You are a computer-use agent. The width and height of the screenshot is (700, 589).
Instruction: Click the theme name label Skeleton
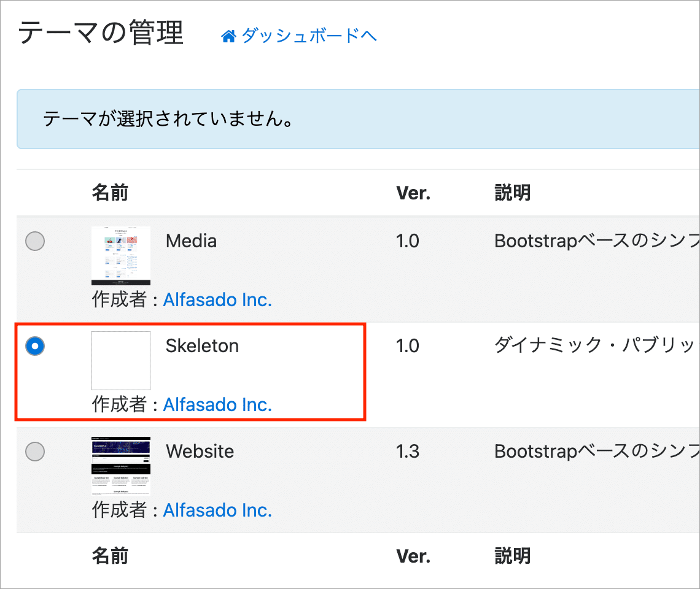coord(202,346)
